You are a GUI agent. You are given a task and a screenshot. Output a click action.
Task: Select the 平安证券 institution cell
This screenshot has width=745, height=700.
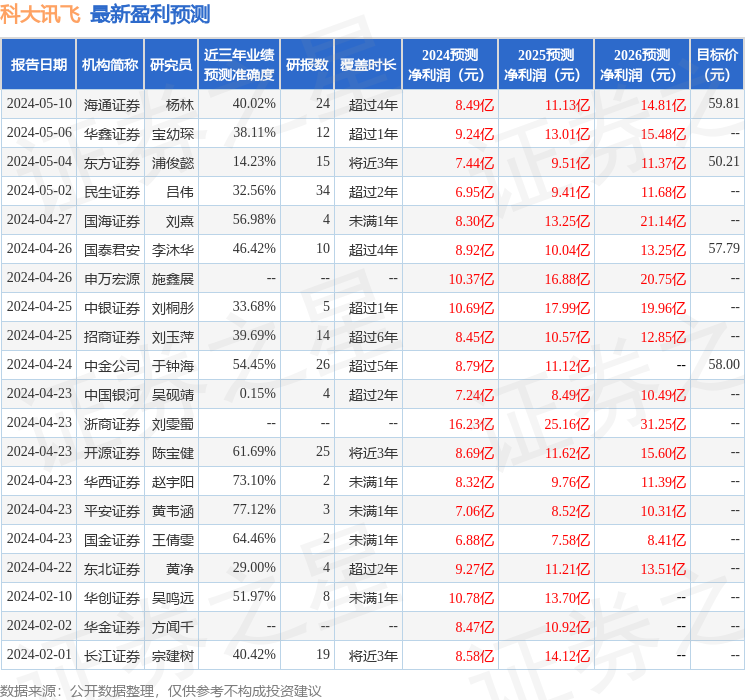(x=112, y=510)
